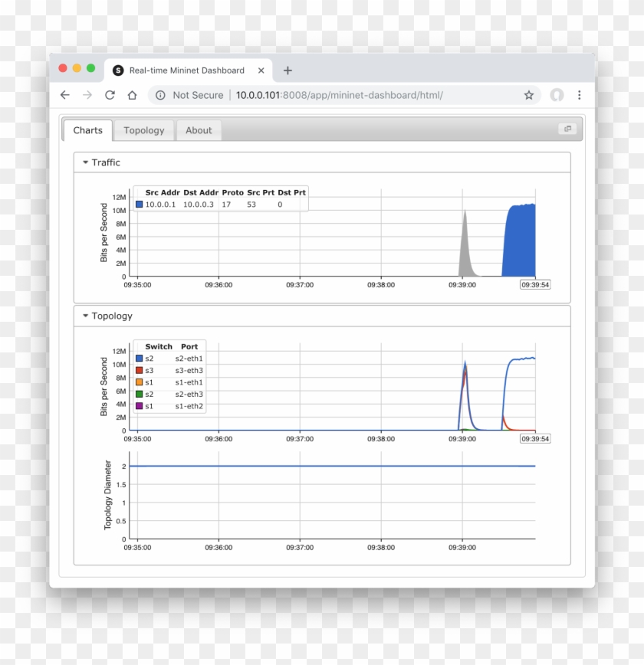The image size is (644, 665).
Task: Open the Chrome three-dot menu icon
Action: 579,94
